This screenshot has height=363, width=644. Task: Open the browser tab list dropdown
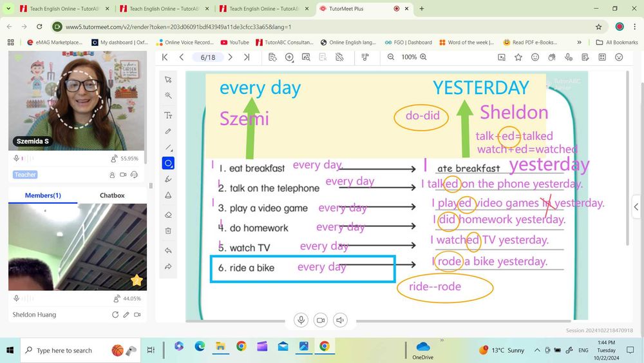click(x=8, y=8)
